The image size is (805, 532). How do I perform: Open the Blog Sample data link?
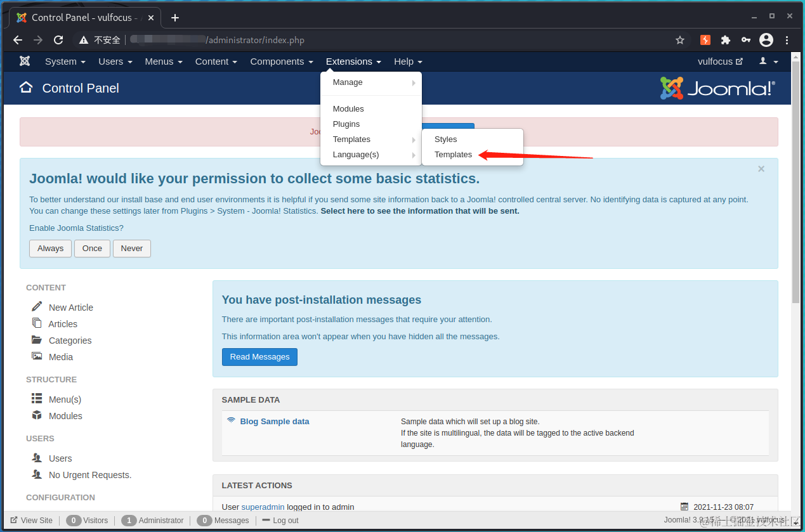[x=275, y=421]
